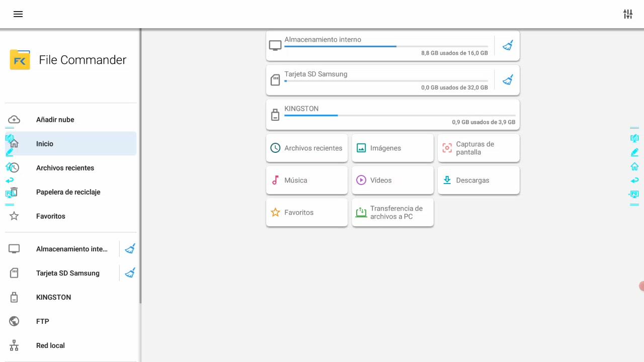Click the sidebar KINGSTON USB drive icon
The width and height of the screenshot is (644, 362).
(14, 297)
